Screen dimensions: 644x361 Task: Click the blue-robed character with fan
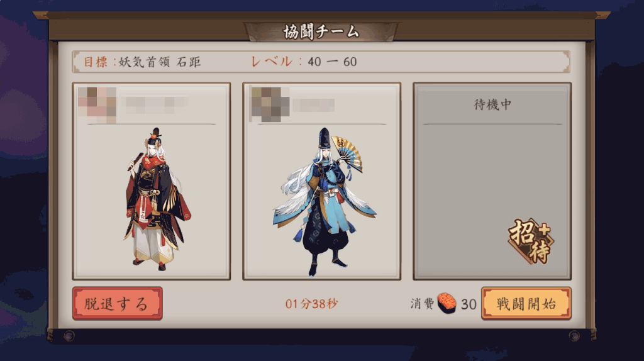pos(325,202)
